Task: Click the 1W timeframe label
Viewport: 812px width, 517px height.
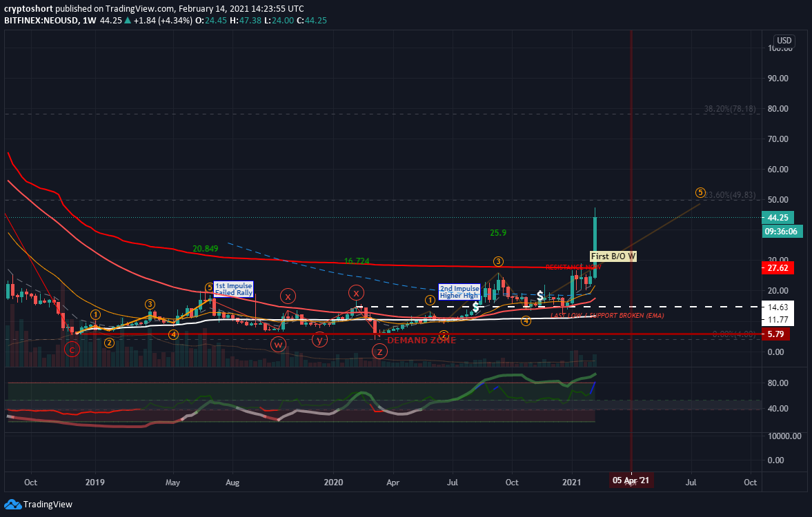Action: pos(90,21)
